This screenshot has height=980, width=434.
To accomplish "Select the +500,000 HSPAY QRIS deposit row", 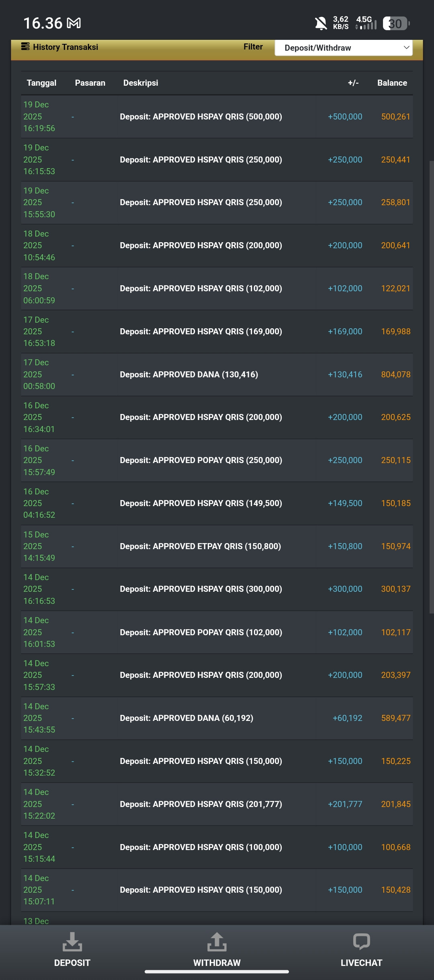I will pos(217,117).
